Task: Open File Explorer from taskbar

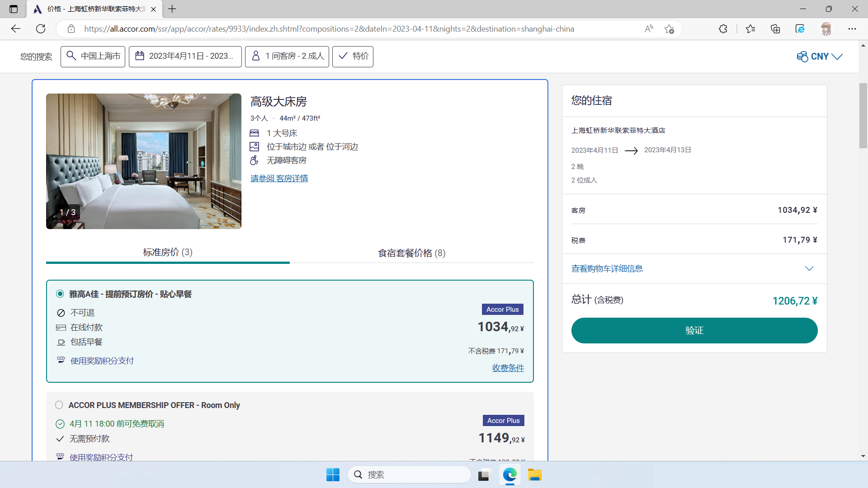Action: [x=534, y=475]
